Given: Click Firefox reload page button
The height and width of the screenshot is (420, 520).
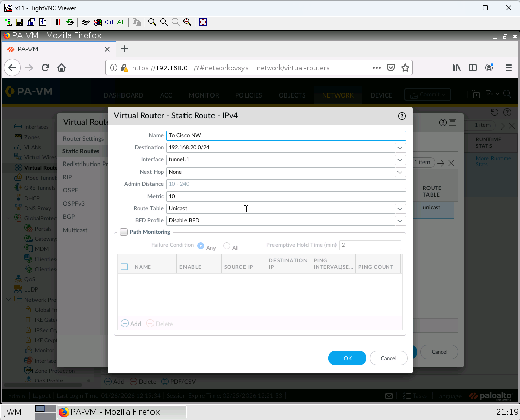Looking at the screenshot, I should click(x=45, y=68).
